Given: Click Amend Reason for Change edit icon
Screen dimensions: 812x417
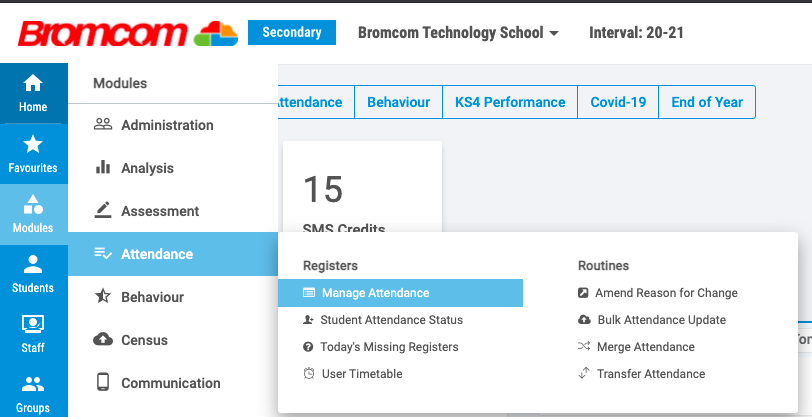Looking at the screenshot, I should click(x=583, y=293).
